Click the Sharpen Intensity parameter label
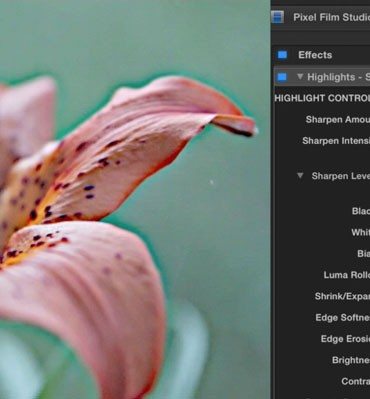370x399 pixels. (336, 141)
